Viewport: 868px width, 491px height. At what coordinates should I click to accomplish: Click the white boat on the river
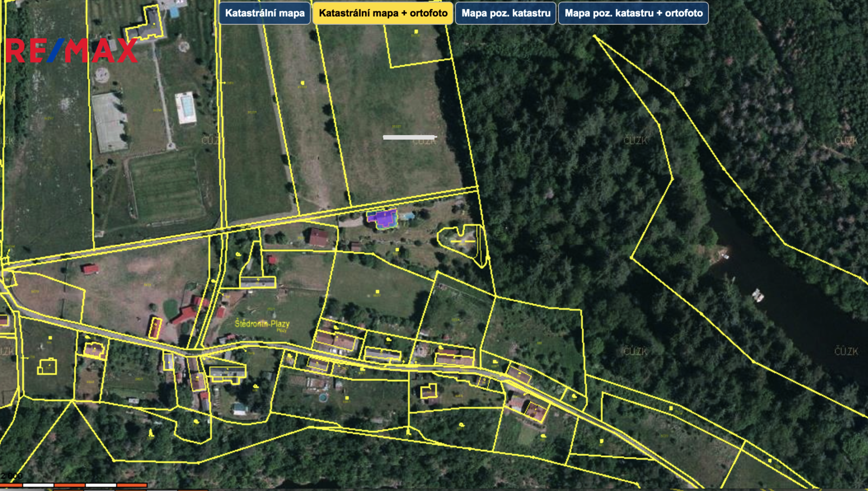[758, 295]
